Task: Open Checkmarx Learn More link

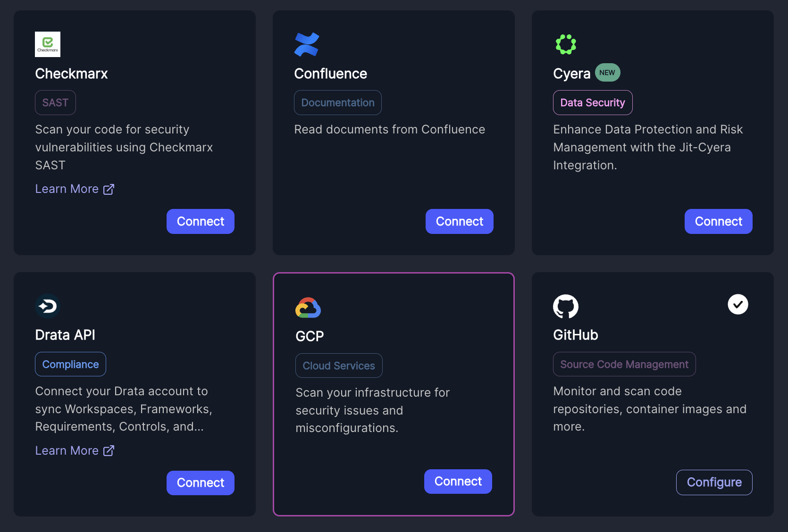Action: coord(75,189)
